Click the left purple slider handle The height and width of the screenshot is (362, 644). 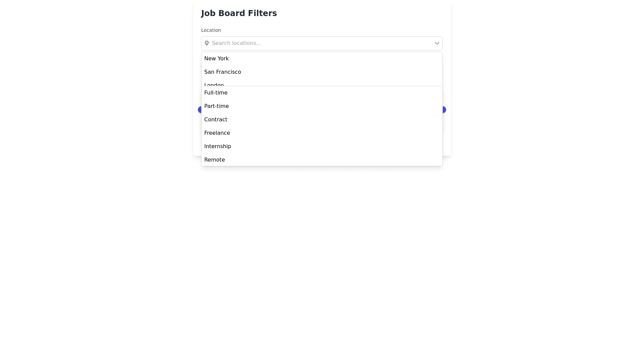(200, 110)
